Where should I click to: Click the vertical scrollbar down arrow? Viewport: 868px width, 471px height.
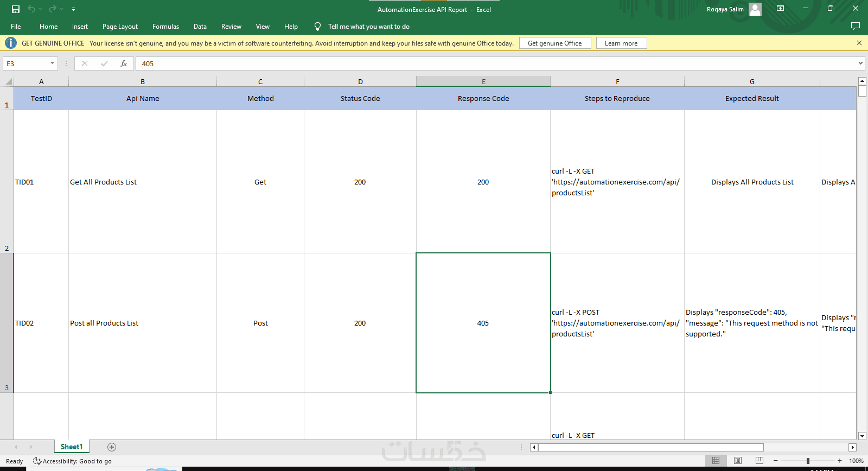pos(863,436)
